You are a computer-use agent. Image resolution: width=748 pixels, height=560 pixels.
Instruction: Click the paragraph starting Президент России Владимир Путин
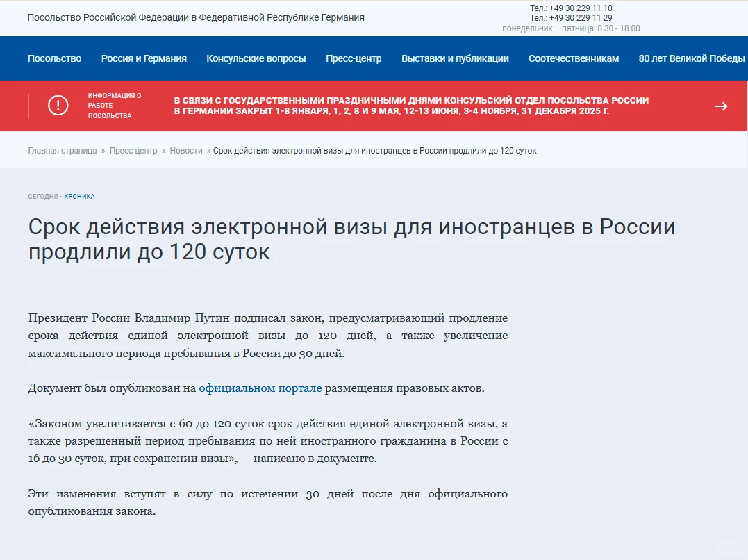267,336
